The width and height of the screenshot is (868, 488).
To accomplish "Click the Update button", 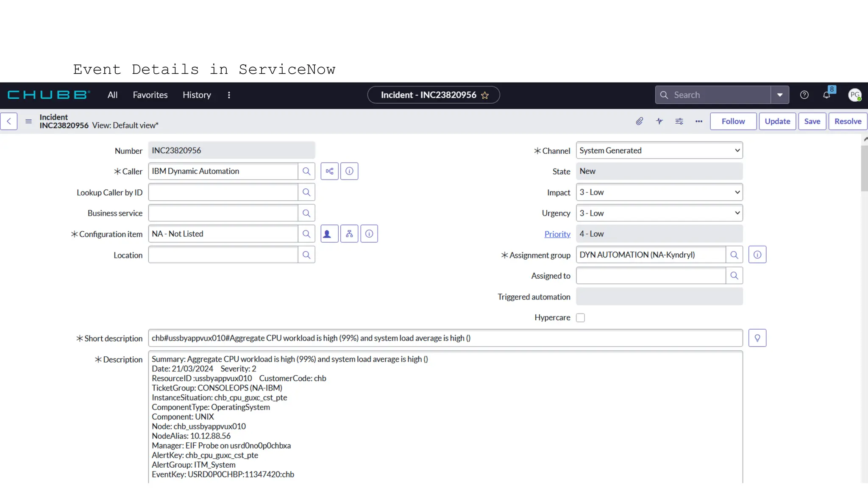I will click(777, 121).
